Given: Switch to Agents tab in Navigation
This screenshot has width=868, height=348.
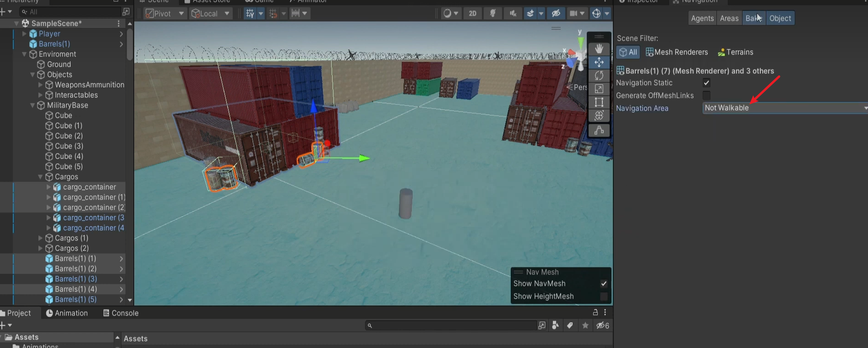Looking at the screenshot, I should [702, 18].
